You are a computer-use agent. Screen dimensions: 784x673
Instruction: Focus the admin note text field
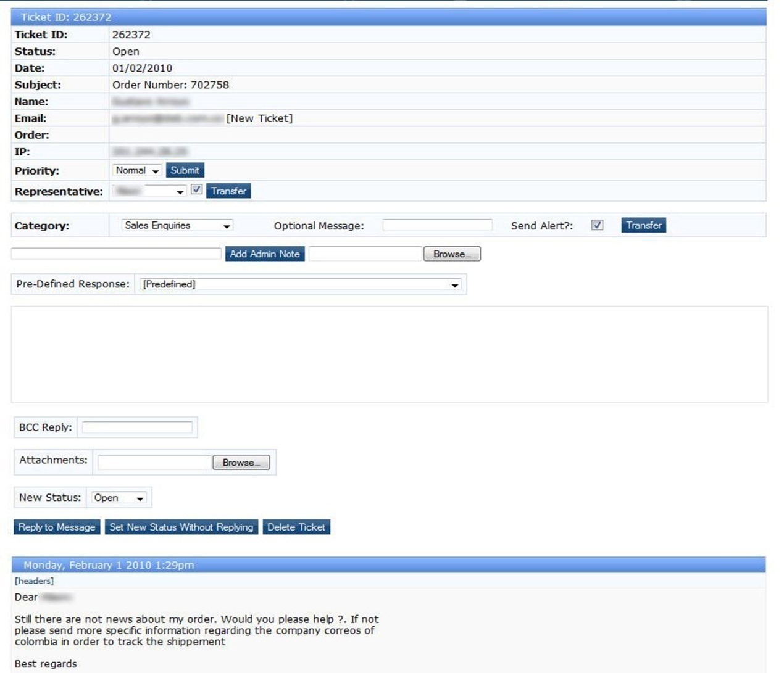click(116, 254)
